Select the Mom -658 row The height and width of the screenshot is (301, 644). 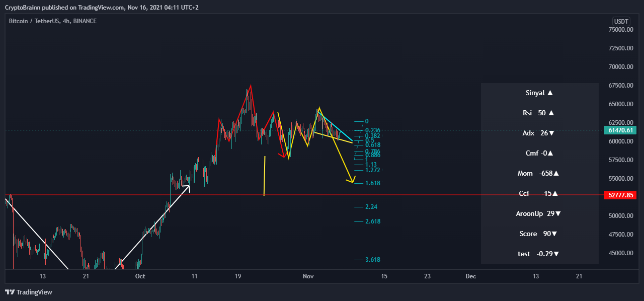(x=540, y=174)
